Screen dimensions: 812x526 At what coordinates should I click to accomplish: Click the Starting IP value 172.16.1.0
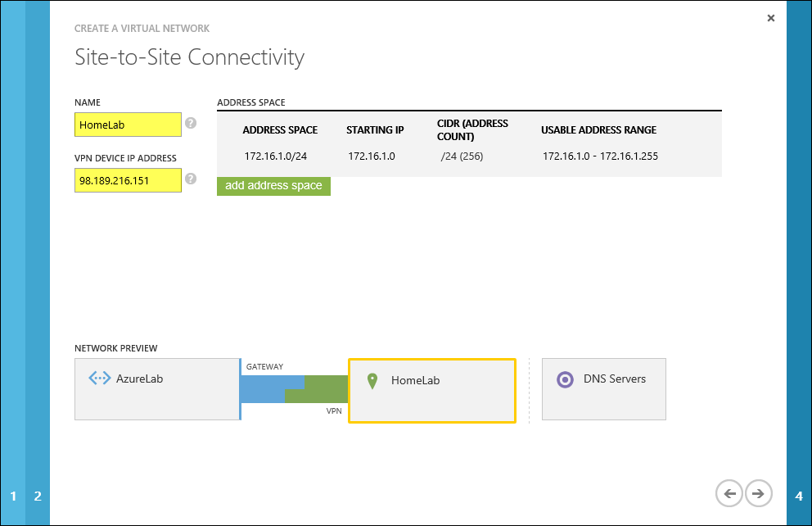[371, 156]
